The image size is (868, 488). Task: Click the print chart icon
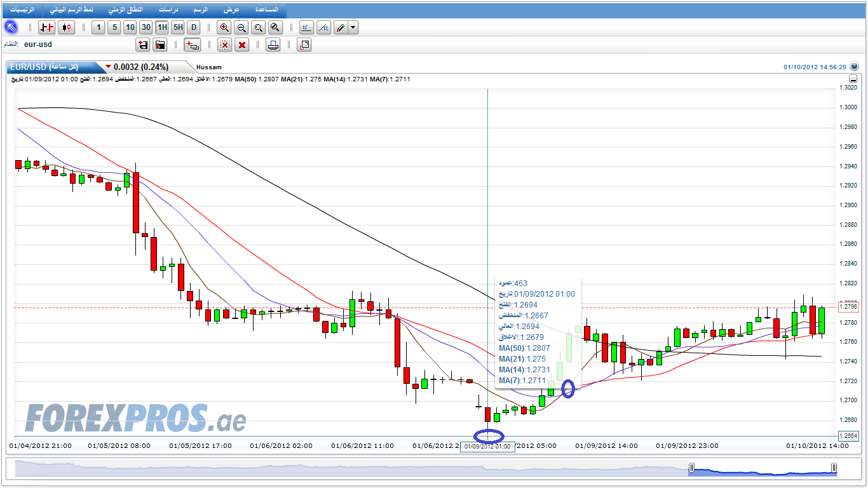coord(273,44)
